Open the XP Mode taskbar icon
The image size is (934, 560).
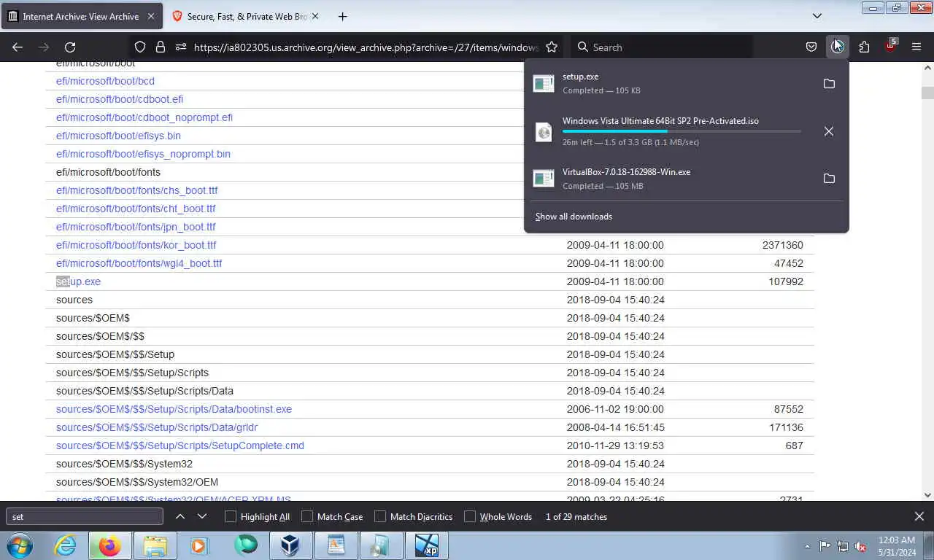tap(427, 545)
